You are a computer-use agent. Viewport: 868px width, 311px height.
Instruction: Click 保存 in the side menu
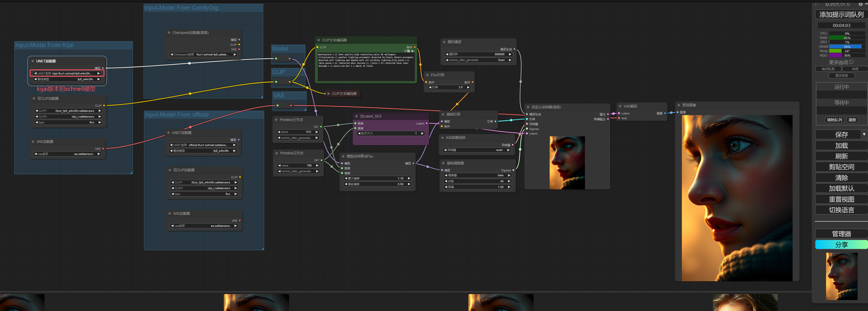pyautogui.click(x=838, y=135)
